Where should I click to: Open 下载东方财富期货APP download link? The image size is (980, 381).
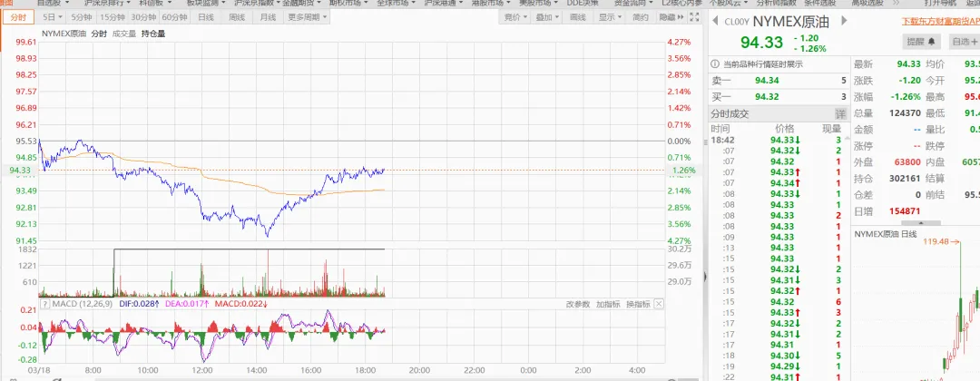tap(941, 21)
